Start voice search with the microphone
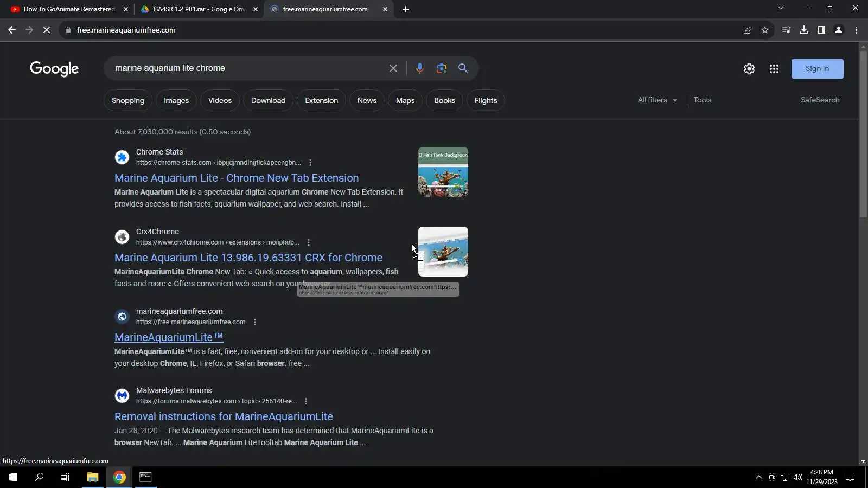Viewport: 868px width, 488px height. tap(419, 68)
